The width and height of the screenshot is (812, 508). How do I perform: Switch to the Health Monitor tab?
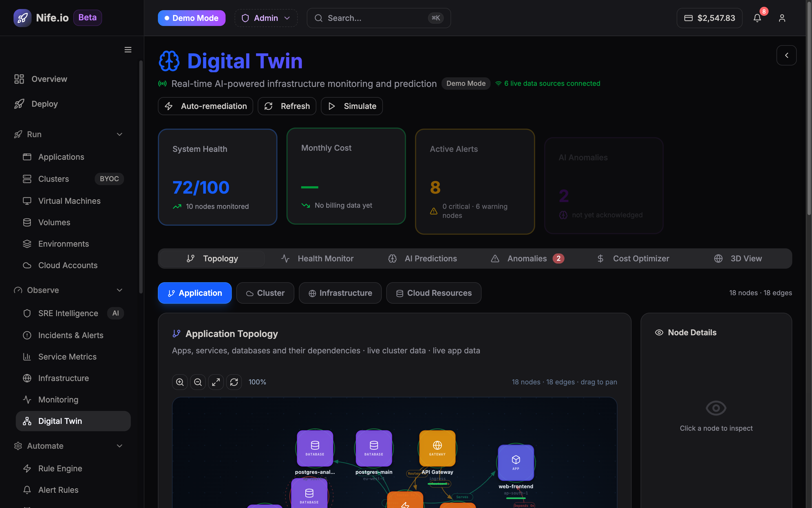317,258
